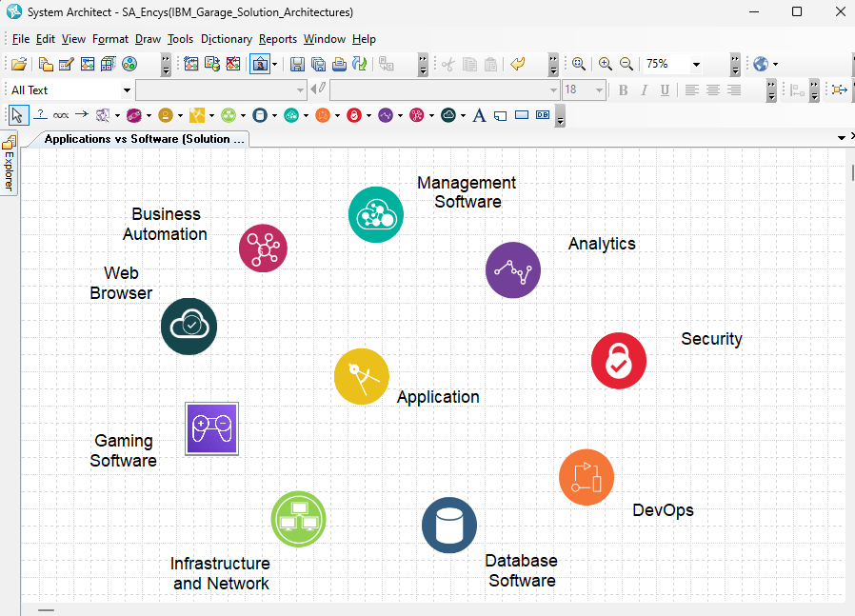Viewport: 855px width, 616px height.
Task: Select the straight arrow line draw tool
Action: 82,114
